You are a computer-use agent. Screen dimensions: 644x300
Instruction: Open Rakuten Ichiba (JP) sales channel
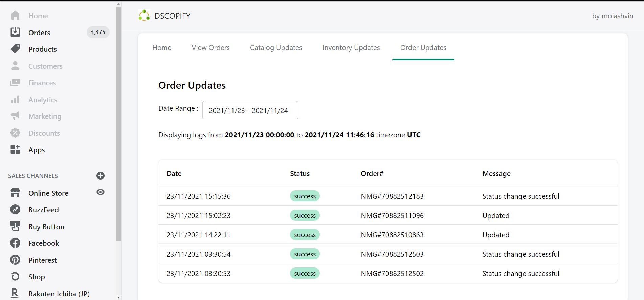59,294
